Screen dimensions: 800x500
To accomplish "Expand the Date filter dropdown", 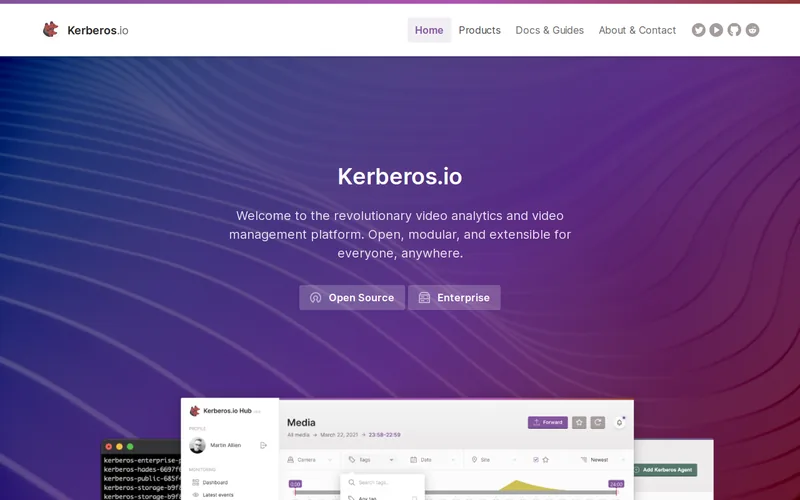I will (433, 460).
